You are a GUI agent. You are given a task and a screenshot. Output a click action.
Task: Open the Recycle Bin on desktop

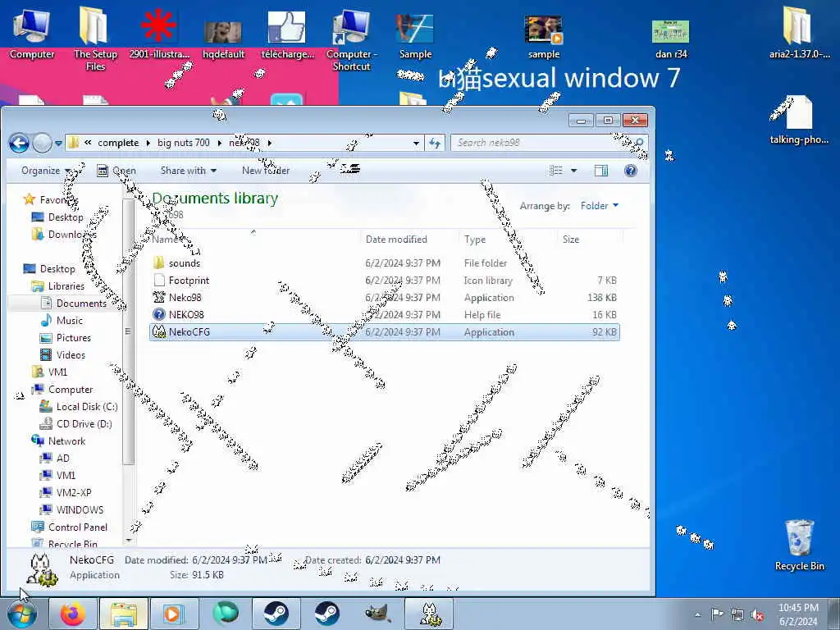point(799,546)
